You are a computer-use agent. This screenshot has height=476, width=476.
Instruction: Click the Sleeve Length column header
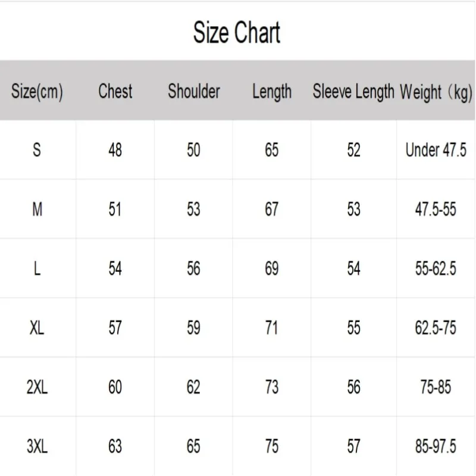point(353,91)
